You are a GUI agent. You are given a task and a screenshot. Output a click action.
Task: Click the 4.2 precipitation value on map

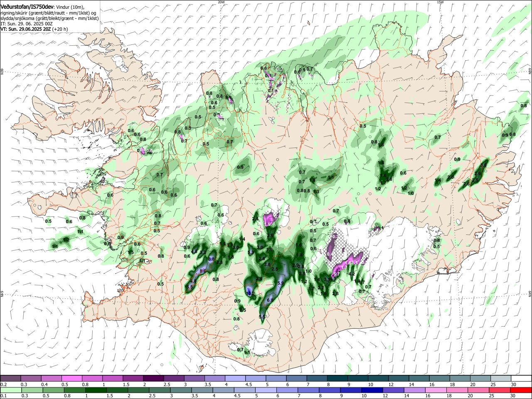(x=352, y=274)
